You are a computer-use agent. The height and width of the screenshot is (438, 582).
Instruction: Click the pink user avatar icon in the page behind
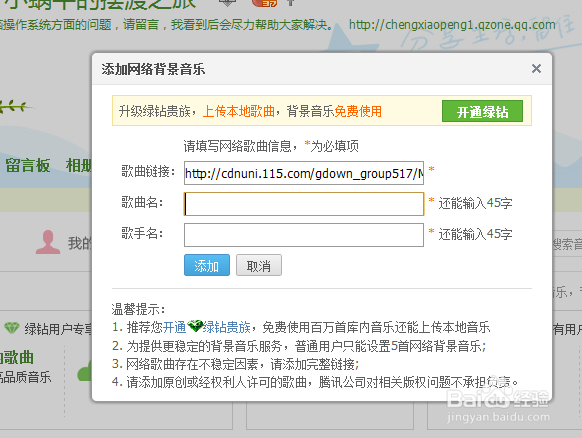coord(48,242)
